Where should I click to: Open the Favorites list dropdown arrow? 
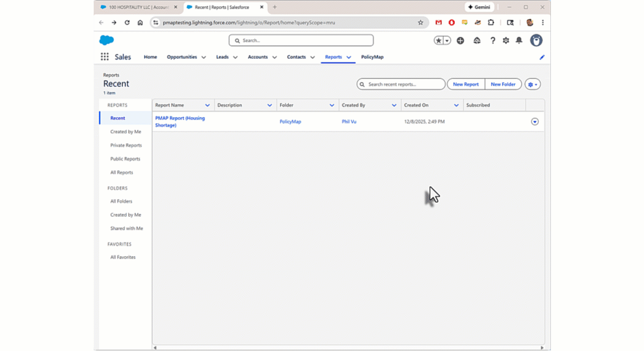(447, 40)
